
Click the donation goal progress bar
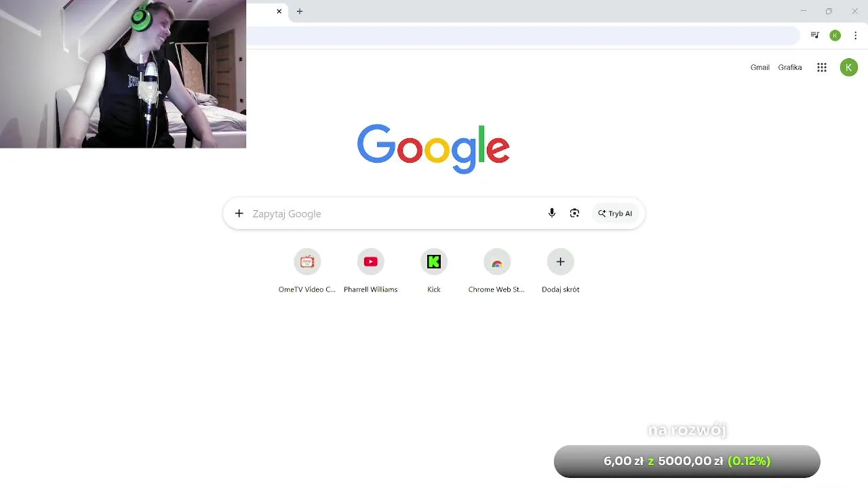[x=687, y=461]
